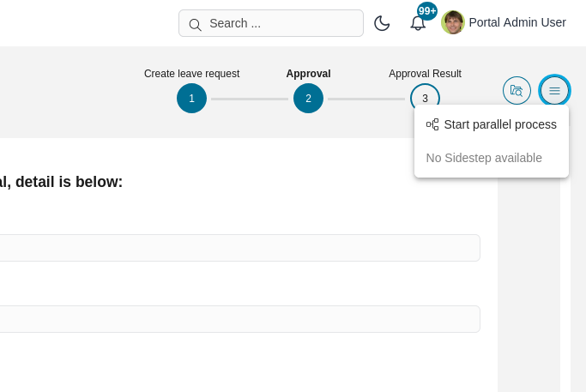The width and height of the screenshot is (586, 392).
Task: Click the magnifier icon in the search box
Action: (x=195, y=24)
